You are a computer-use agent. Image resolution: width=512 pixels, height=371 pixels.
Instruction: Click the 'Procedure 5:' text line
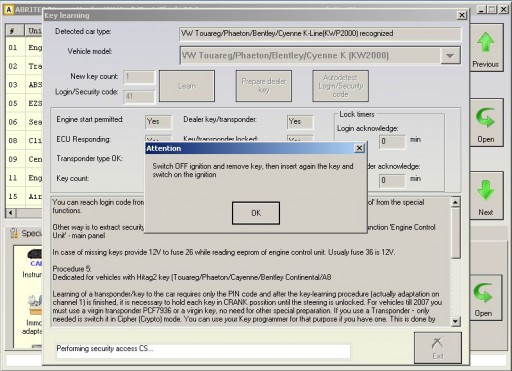(x=72, y=269)
